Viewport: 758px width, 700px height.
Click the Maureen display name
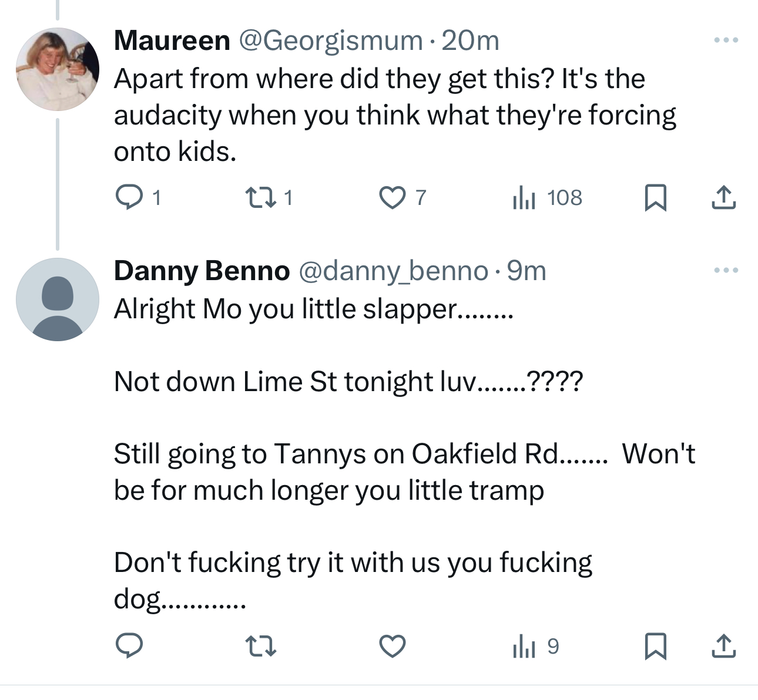point(172,41)
